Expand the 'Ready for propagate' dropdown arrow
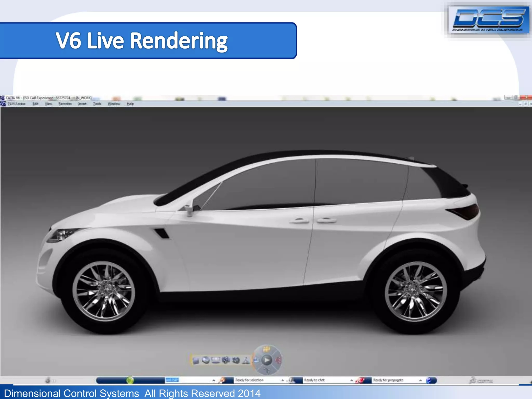This screenshot has width=532, height=399. tap(420, 380)
